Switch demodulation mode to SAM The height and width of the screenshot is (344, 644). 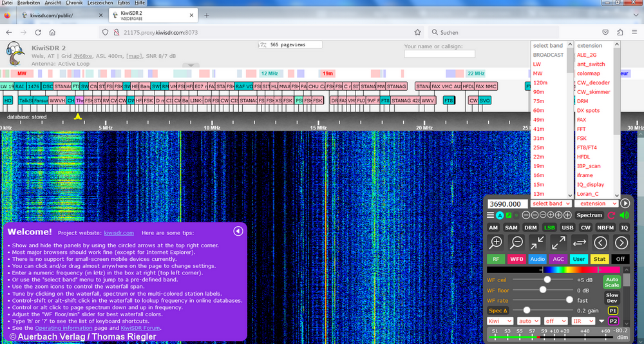coord(511,227)
